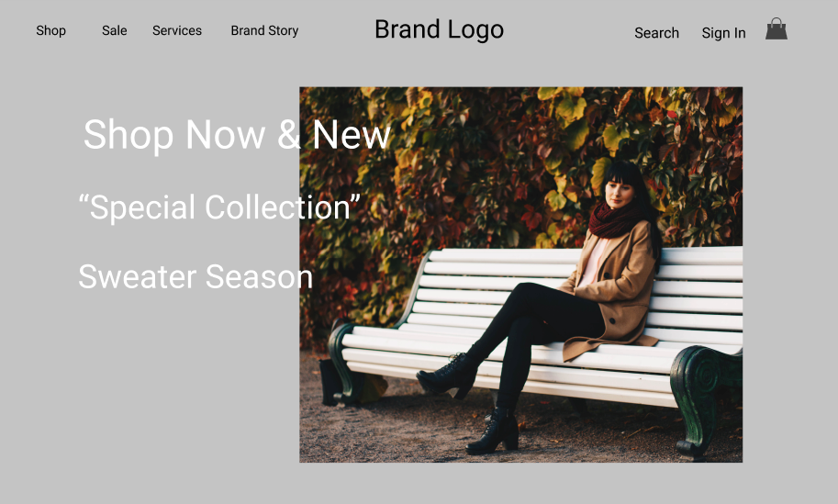Image resolution: width=838 pixels, height=504 pixels.
Task: Open Search in the header
Action: pyautogui.click(x=656, y=33)
